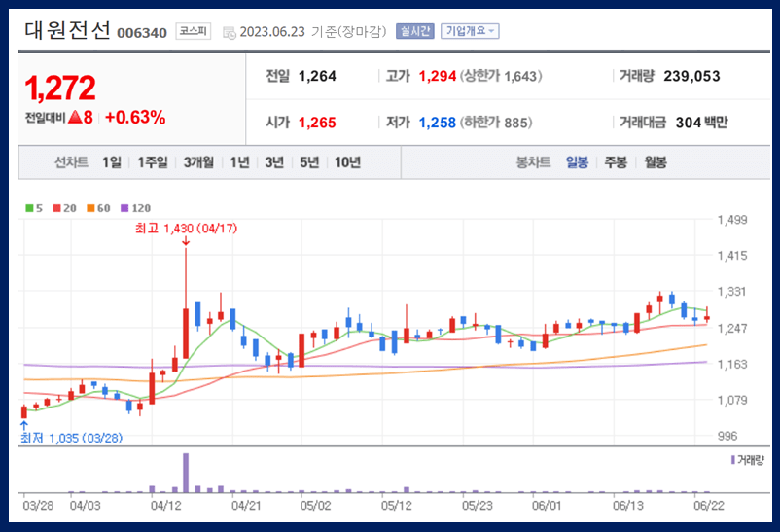Click the stock code 006340

coord(142,33)
